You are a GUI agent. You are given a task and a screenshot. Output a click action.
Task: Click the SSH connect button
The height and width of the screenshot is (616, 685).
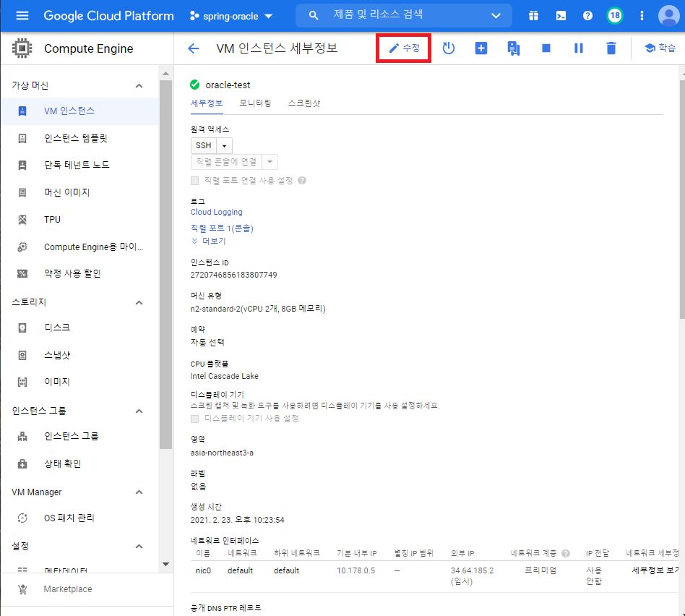[x=204, y=145]
